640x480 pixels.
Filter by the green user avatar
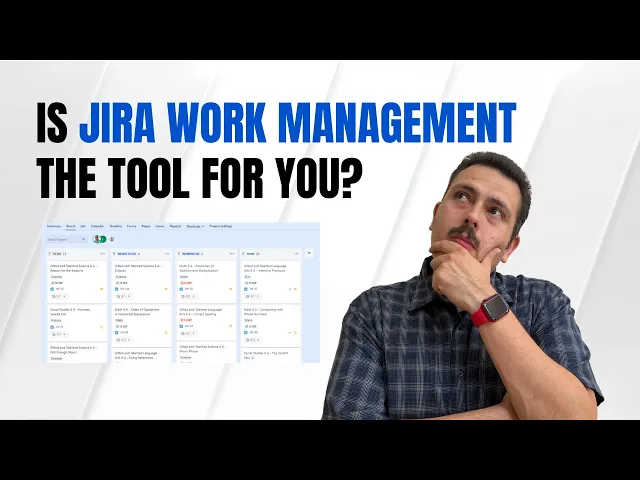[103, 239]
